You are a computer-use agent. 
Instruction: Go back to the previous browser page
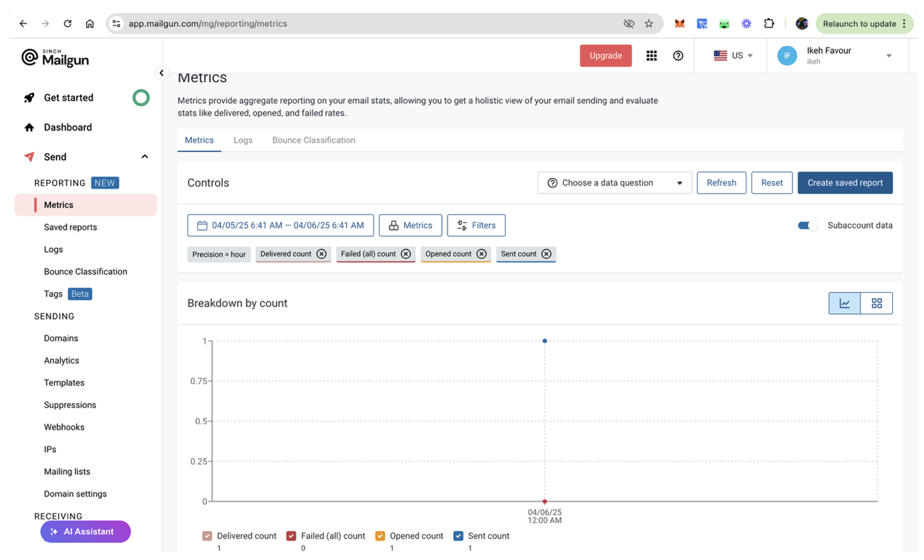pos(23,24)
